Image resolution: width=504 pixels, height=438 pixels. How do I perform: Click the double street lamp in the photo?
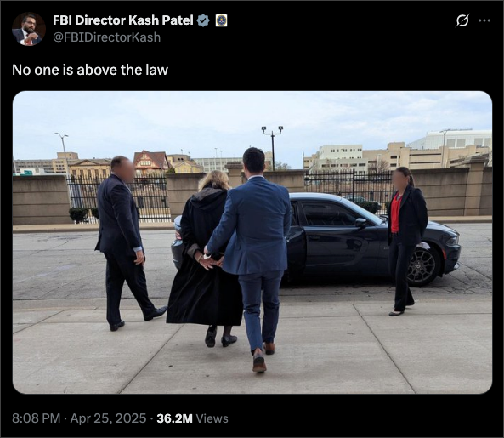(272, 148)
